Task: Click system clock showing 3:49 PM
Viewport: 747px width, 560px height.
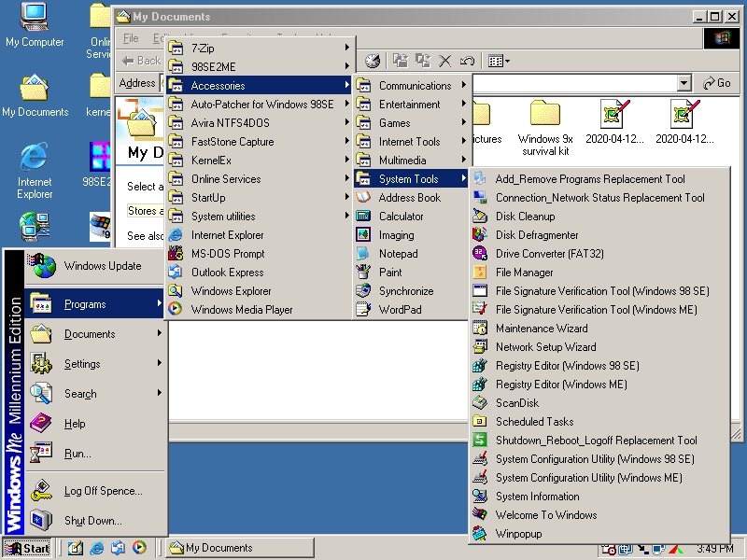Action: pos(714,549)
